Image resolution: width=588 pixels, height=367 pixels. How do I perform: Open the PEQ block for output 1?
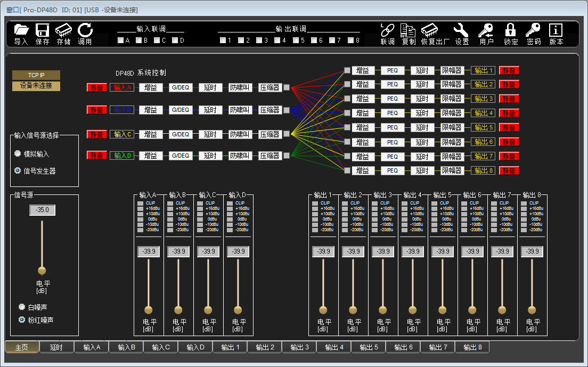tap(393, 70)
